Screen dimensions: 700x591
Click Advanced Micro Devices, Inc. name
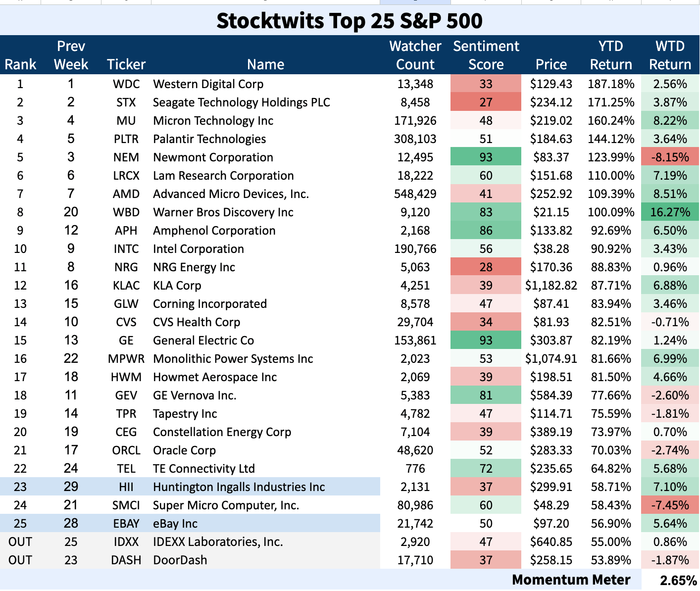pyautogui.click(x=231, y=194)
